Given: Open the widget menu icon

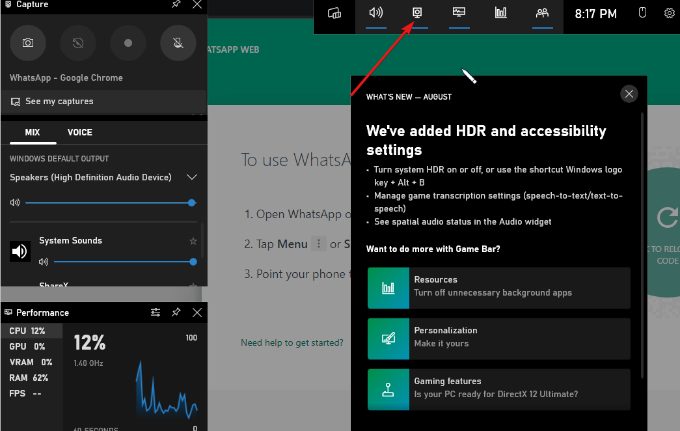Looking at the screenshot, I should pyautogui.click(x=334, y=13).
